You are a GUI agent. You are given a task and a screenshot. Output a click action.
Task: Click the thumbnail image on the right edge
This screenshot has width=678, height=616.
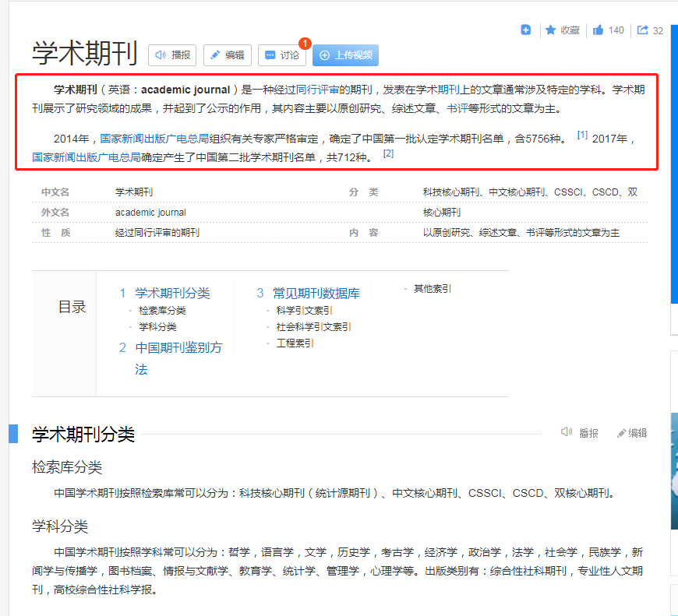coord(674,471)
